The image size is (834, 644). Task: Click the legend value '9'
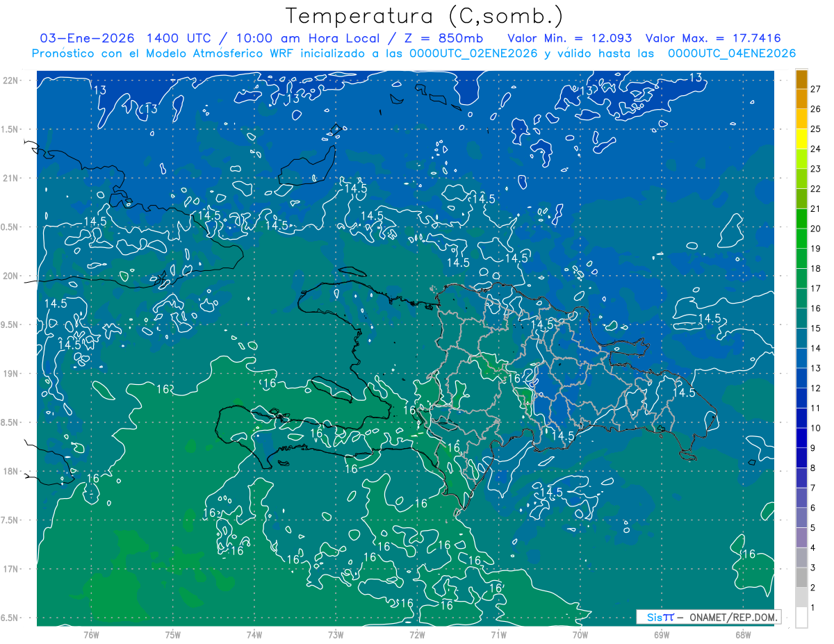pyautogui.click(x=812, y=448)
